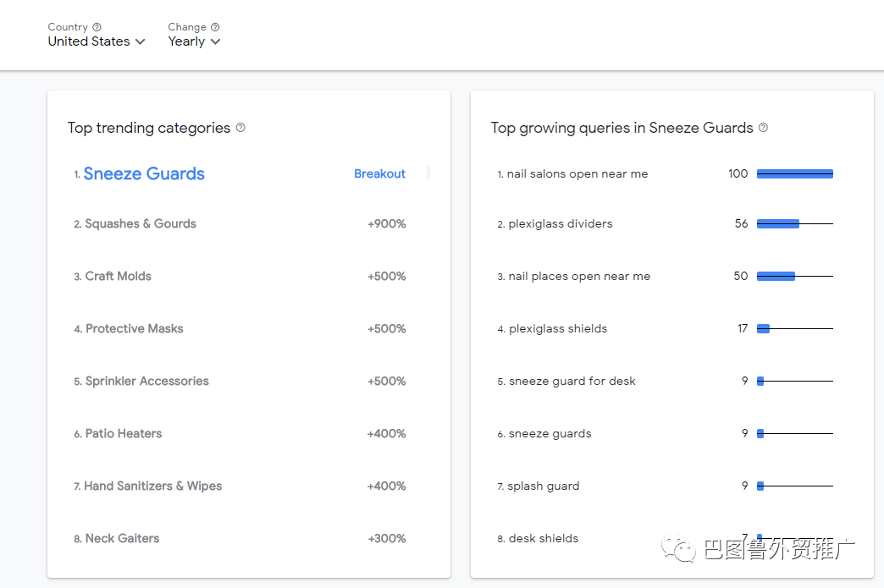Click the 'plexiglass dividers' query

[560, 224]
